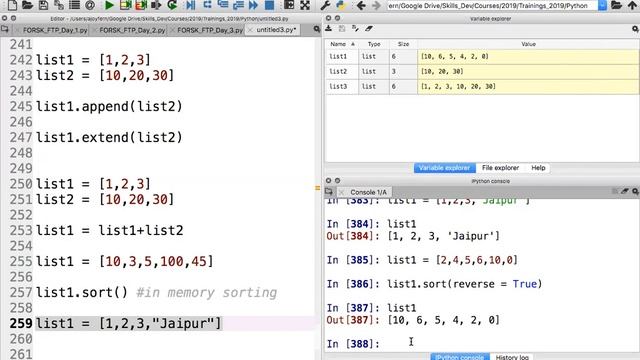The image size is (640, 360).
Task: Maximize the current pane
Action: click(289, 5)
